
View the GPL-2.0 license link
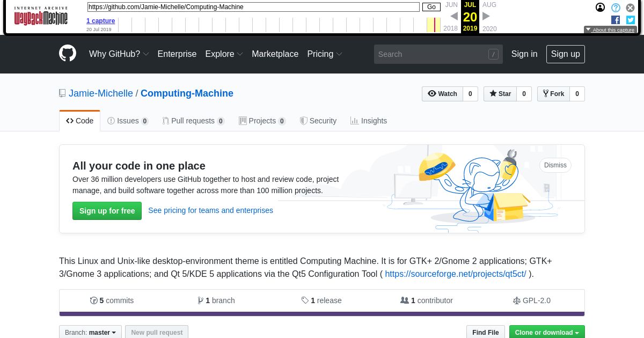coord(532,300)
